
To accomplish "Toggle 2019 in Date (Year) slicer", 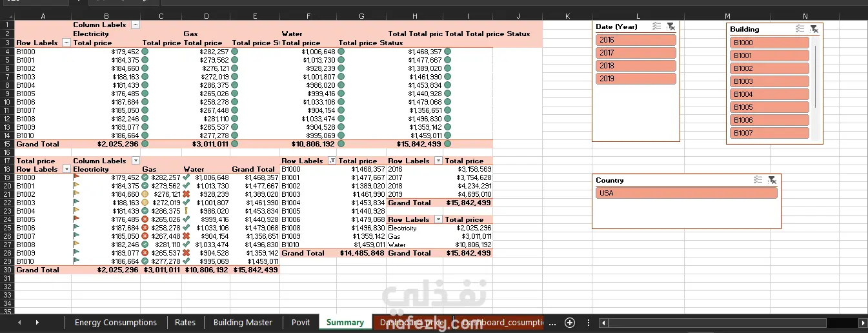I will tap(636, 79).
